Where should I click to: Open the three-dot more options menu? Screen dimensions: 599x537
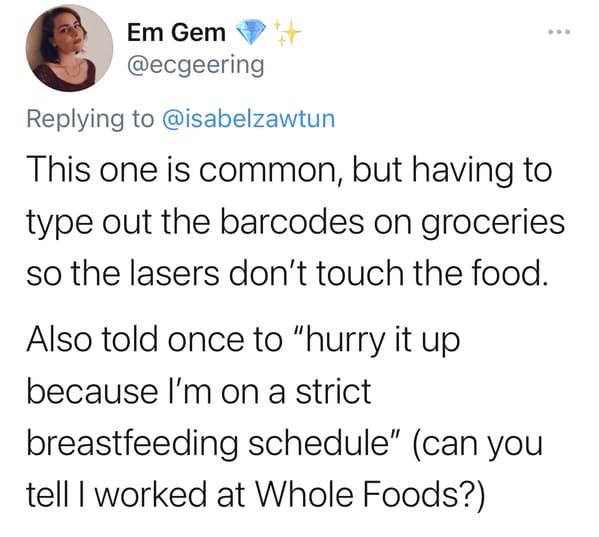pos(559,32)
